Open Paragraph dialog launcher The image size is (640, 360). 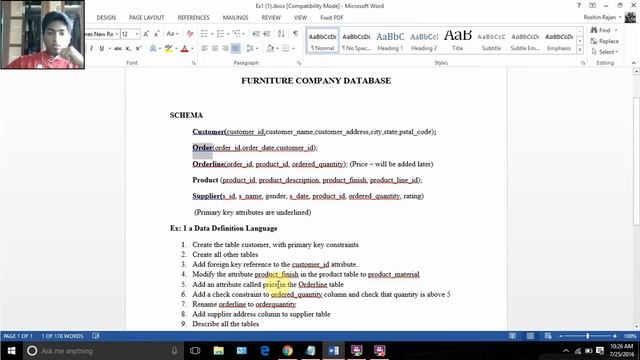point(299,63)
